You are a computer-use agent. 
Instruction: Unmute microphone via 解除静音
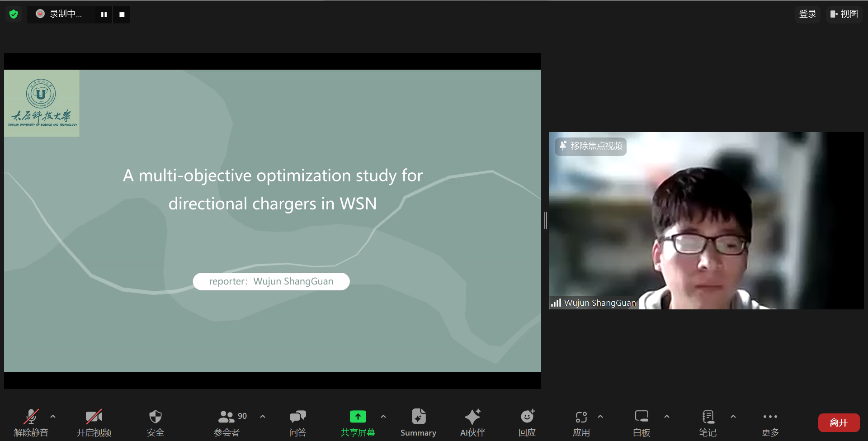pyautogui.click(x=31, y=423)
